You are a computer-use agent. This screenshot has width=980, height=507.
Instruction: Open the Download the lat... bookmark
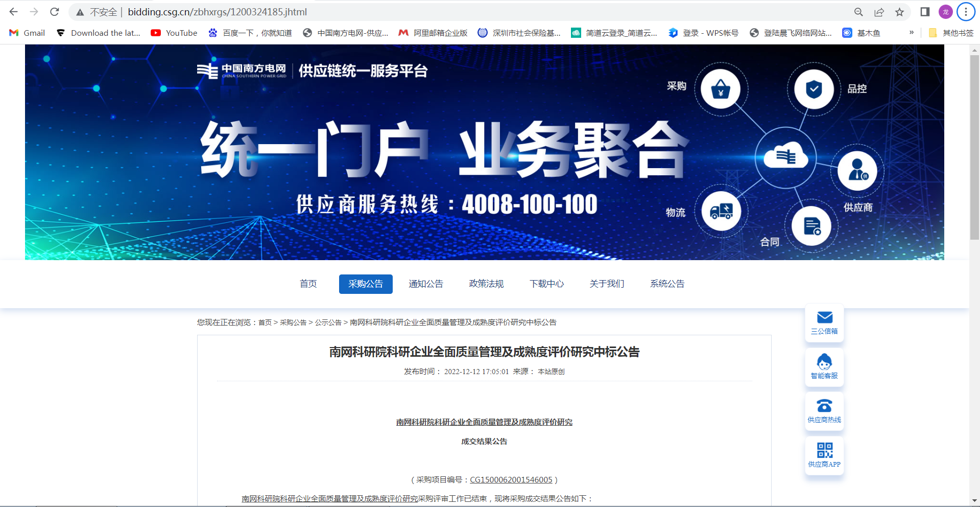pyautogui.click(x=98, y=33)
